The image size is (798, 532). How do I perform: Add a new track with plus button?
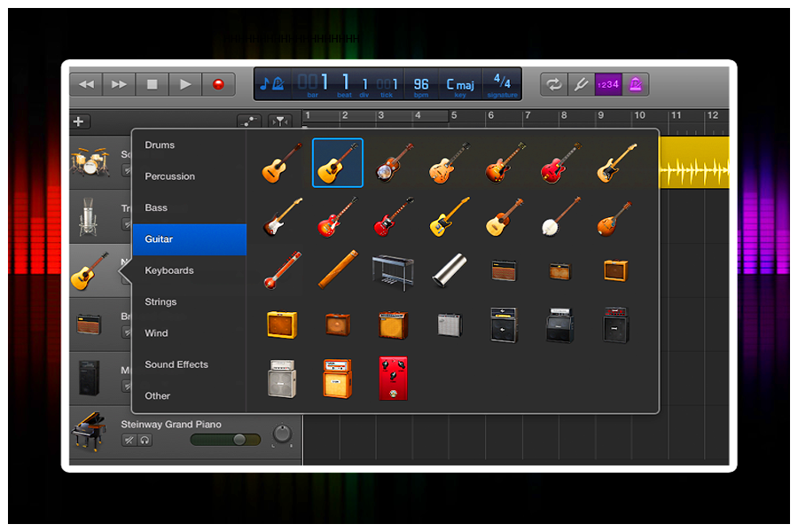click(x=79, y=121)
